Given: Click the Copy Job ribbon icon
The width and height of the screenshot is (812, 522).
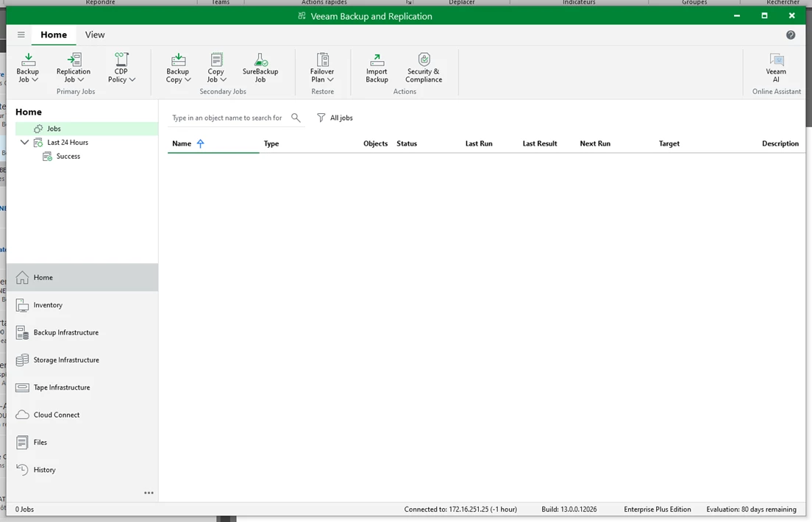Looking at the screenshot, I should coord(216,60).
